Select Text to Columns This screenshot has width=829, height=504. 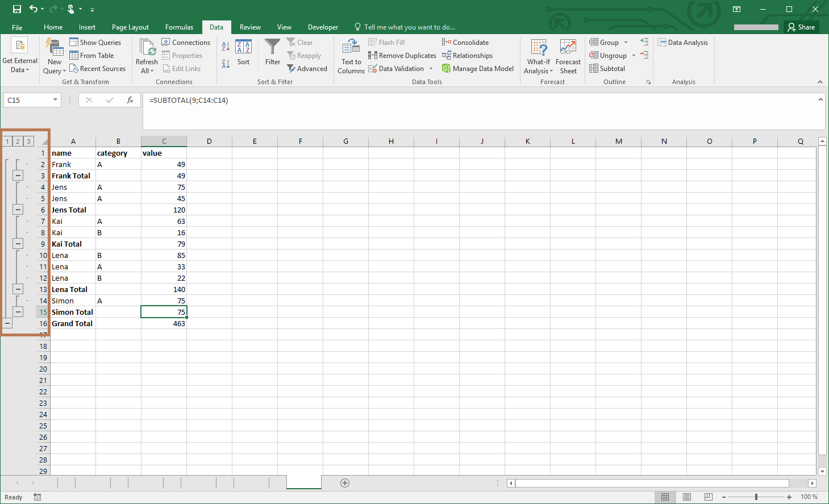coord(351,55)
